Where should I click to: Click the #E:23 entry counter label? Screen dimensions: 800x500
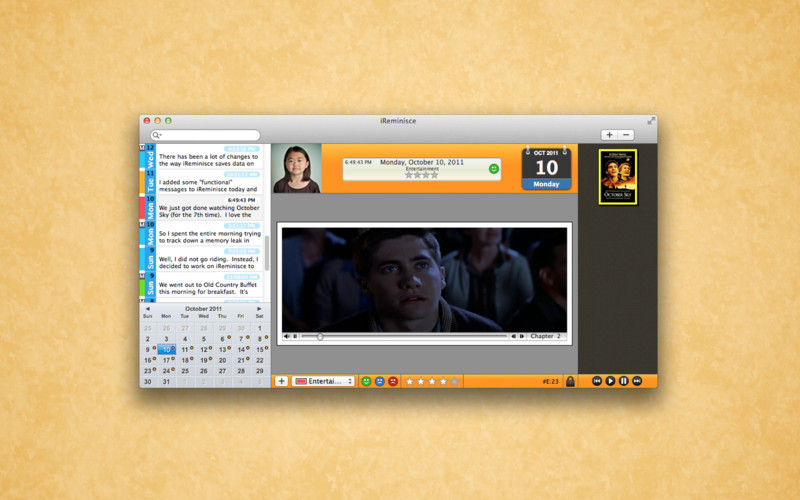pyautogui.click(x=550, y=382)
